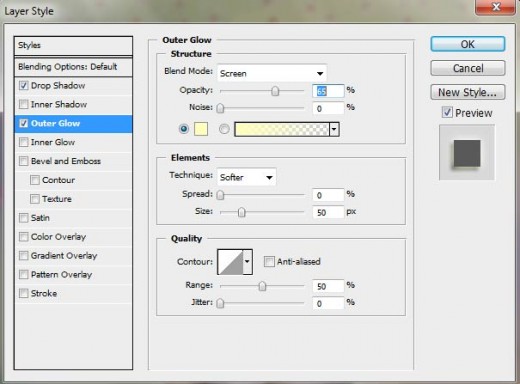
Task: Open the Technique Softer dropdown
Action: [x=246, y=177]
